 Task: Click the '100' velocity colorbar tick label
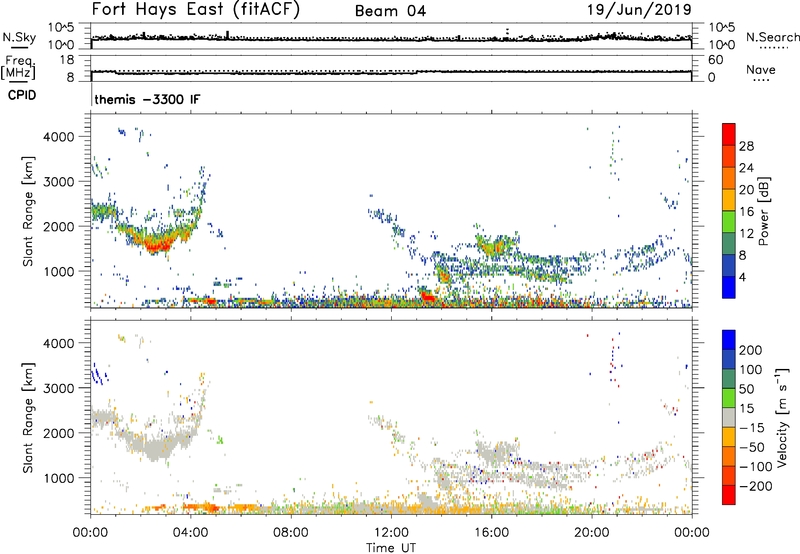[751, 369]
